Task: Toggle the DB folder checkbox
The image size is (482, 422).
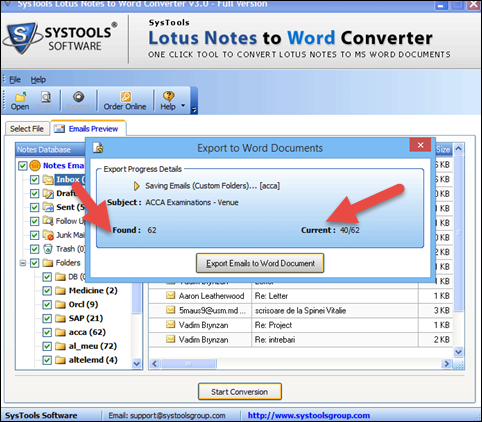Action: point(47,277)
